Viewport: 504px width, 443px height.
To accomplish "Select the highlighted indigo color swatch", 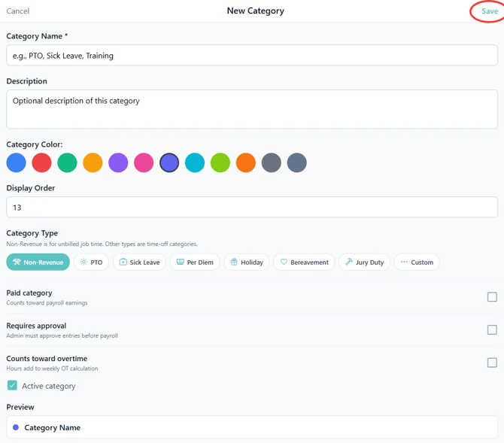I will (169, 162).
